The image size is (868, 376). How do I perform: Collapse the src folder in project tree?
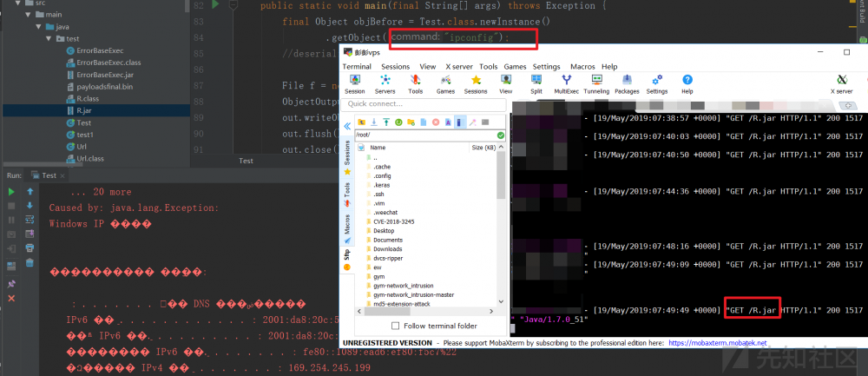(19, 3)
